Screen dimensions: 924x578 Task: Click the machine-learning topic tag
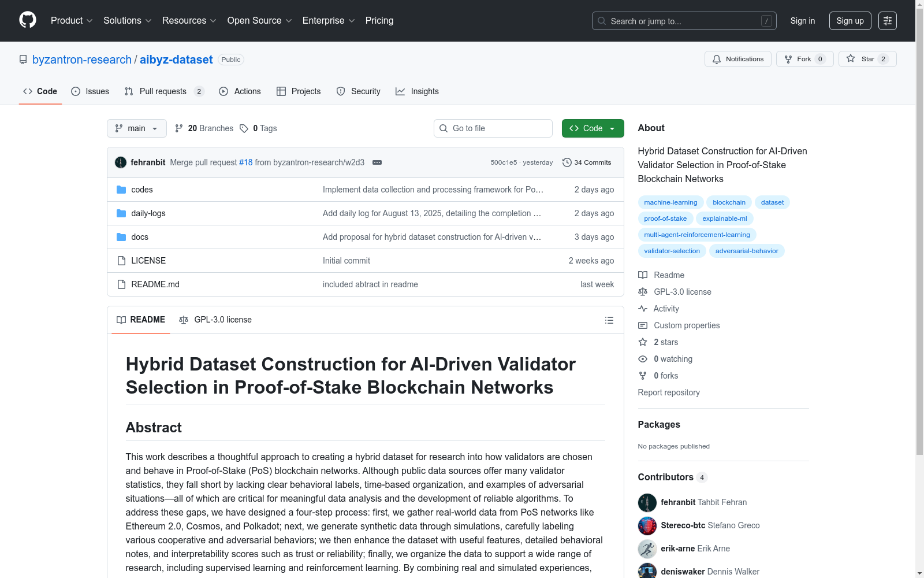pos(670,202)
